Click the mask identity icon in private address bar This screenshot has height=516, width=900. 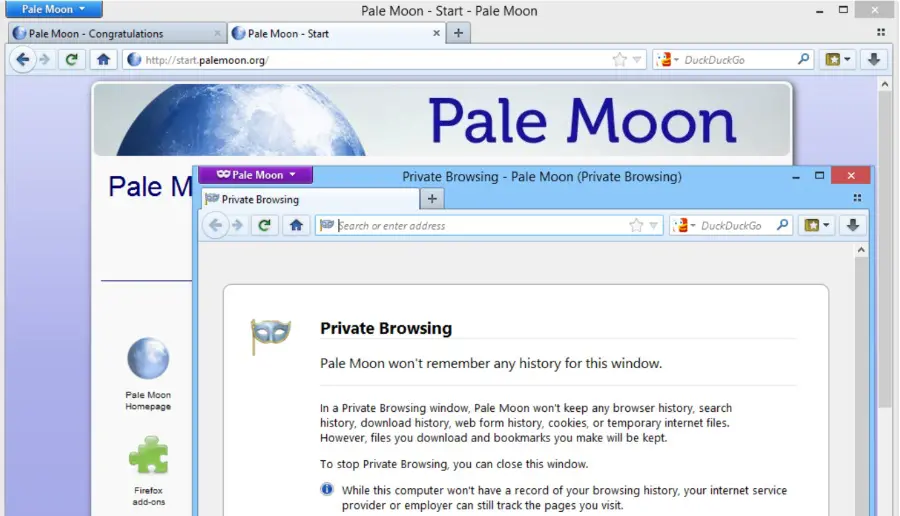point(327,225)
